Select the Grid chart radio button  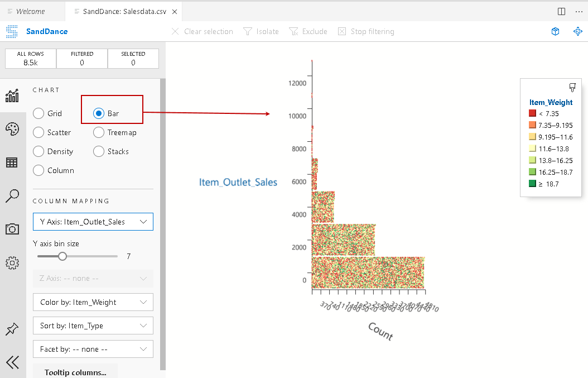pyautogui.click(x=38, y=113)
